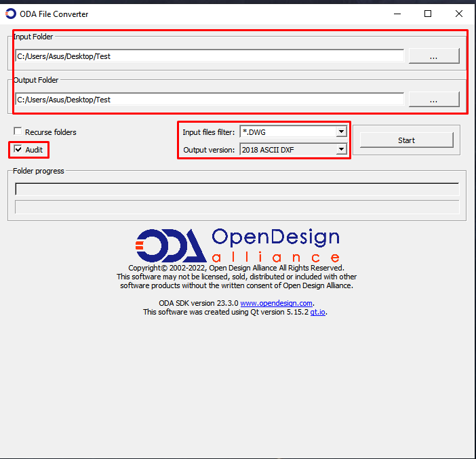The height and width of the screenshot is (459, 476).
Task: Click the Output Folder path field
Action: (210, 100)
